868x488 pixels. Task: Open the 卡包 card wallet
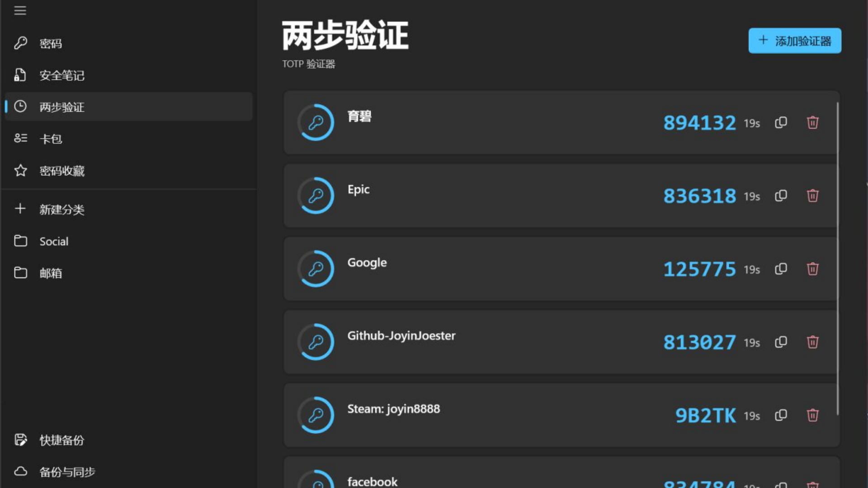[x=128, y=139]
